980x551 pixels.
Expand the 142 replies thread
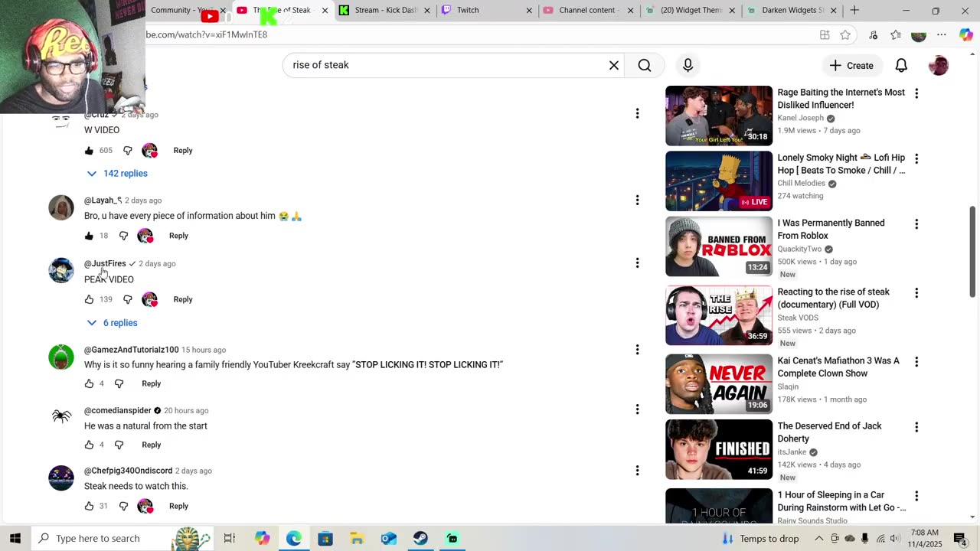pos(117,173)
